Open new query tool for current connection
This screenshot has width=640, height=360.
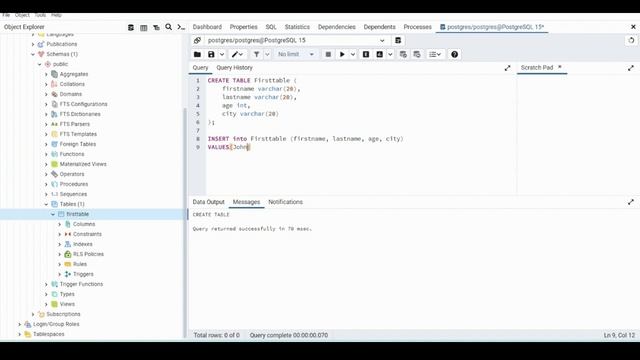tap(398, 40)
